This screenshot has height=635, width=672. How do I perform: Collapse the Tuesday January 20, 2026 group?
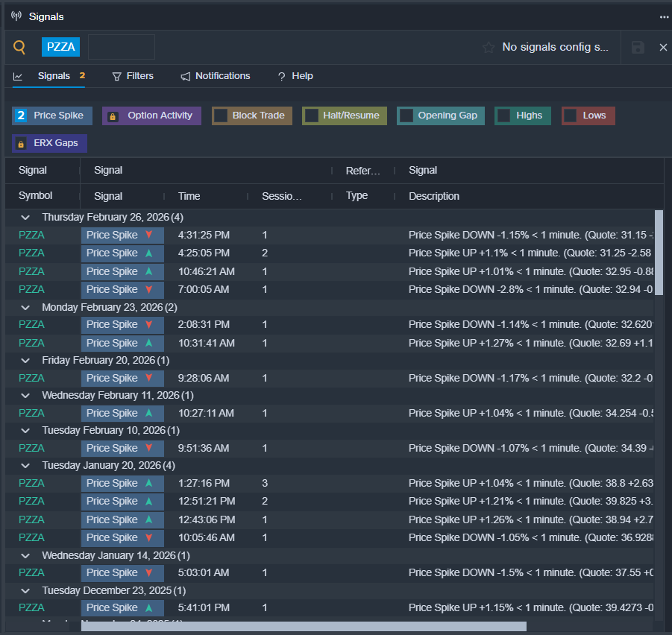(x=26, y=465)
